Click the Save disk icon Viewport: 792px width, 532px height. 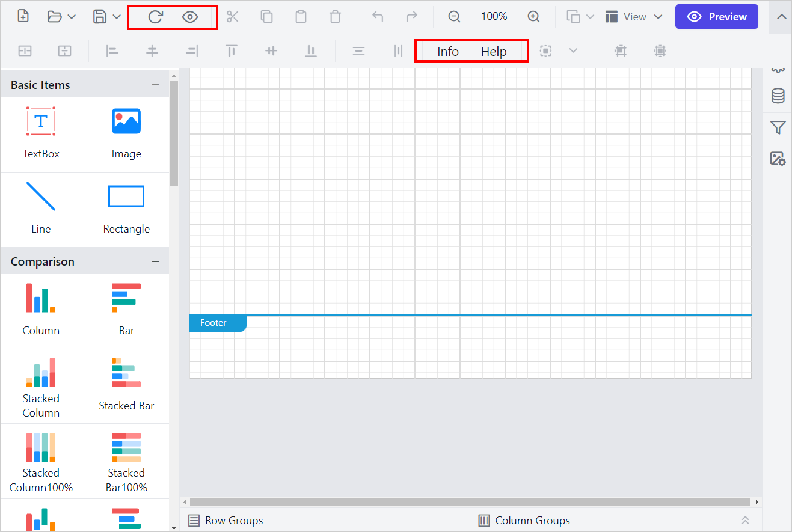(100, 17)
